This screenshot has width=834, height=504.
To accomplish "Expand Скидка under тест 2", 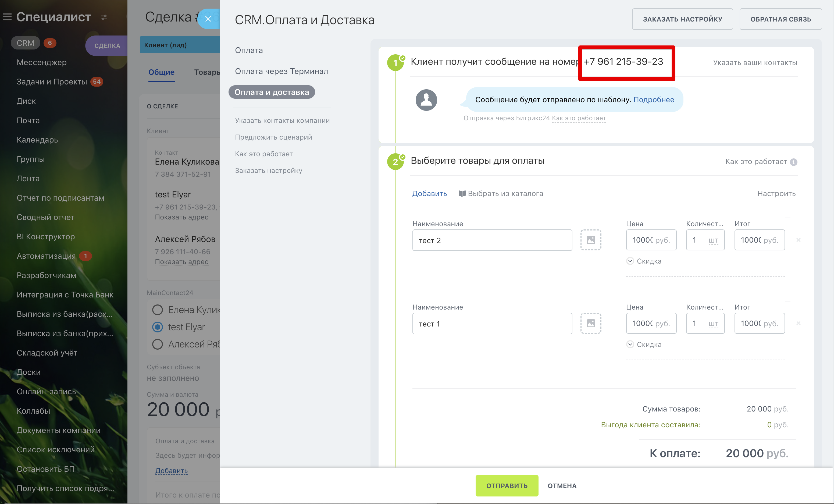I will pos(630,261).
